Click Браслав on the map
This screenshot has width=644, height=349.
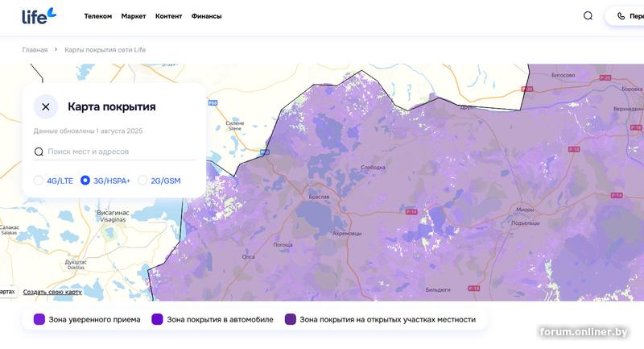319,197
